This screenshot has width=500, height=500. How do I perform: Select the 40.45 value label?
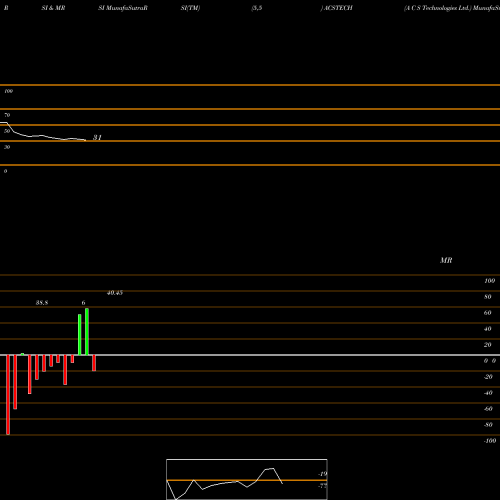point(115,293)
